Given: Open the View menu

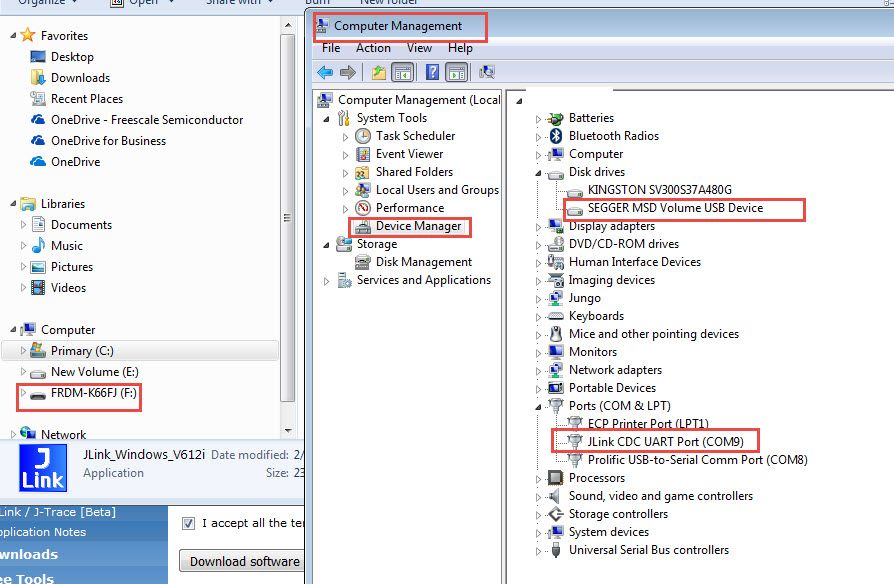Looking at the screenshot, I should tap(419, 48).
